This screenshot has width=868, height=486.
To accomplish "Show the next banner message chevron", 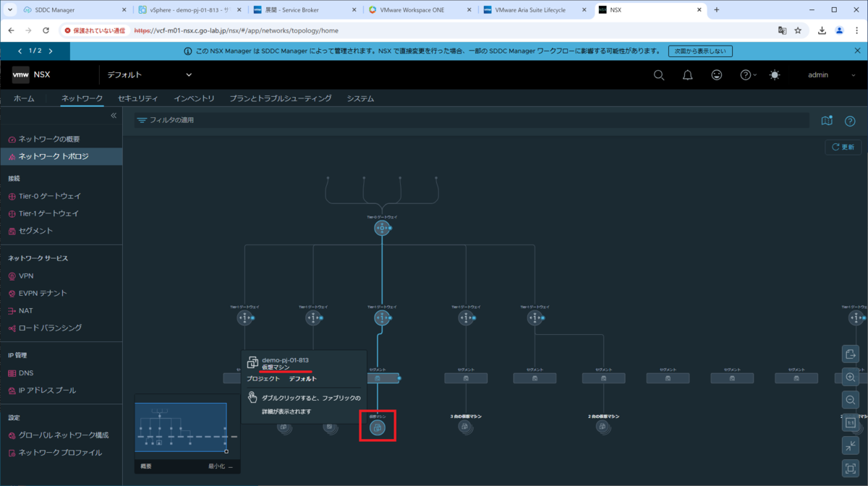I will (x=51, y=51).
